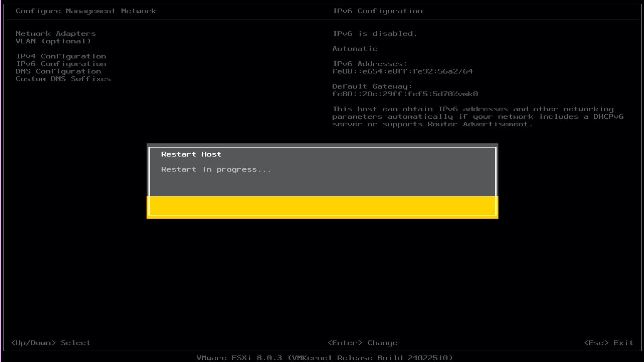Click the DHCPv6 description paragraph
This screenshot has height=362, width=644.
[x=477, y=117]
